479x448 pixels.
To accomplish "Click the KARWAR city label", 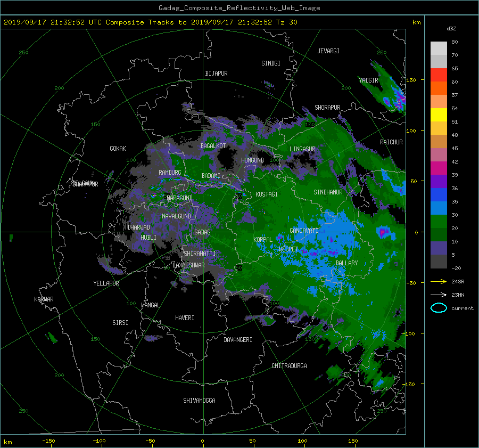I will tap(44, 299).
